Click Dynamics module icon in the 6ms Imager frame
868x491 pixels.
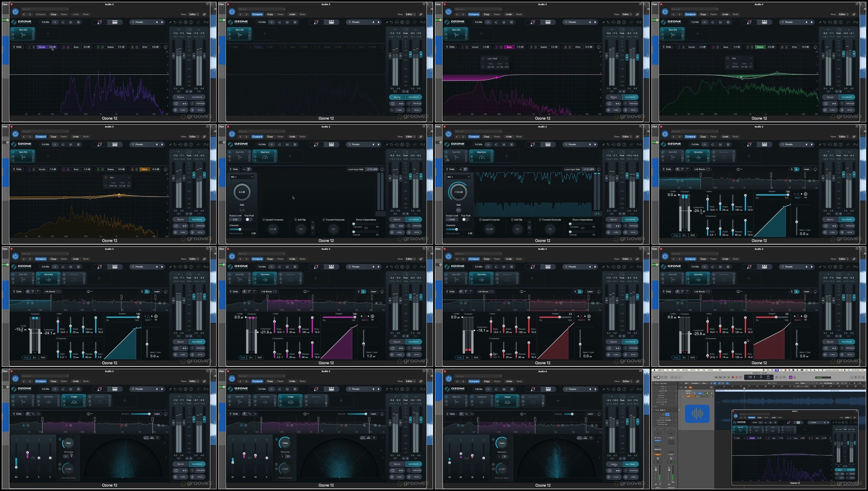(x=48, y=402)
